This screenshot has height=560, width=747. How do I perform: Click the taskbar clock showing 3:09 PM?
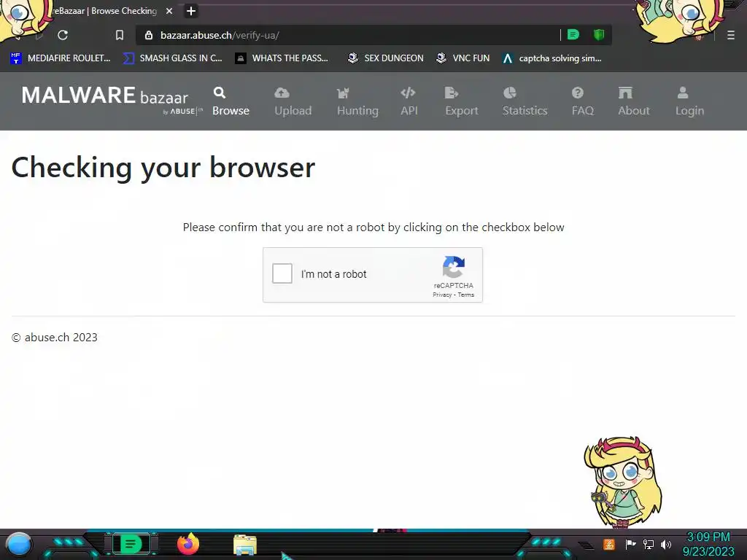coord(708,544)
